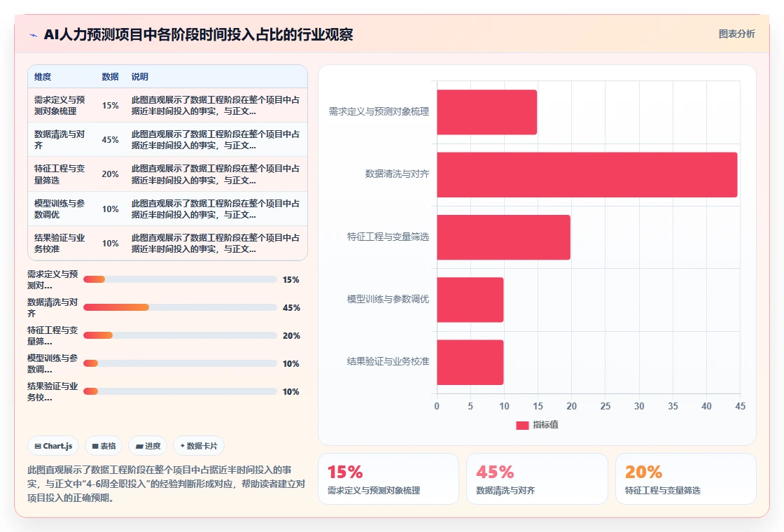The width and height of the screenshot is (784, 532).
Task: Select the 数据卡片 tag chip
Action: pos(199,446)
